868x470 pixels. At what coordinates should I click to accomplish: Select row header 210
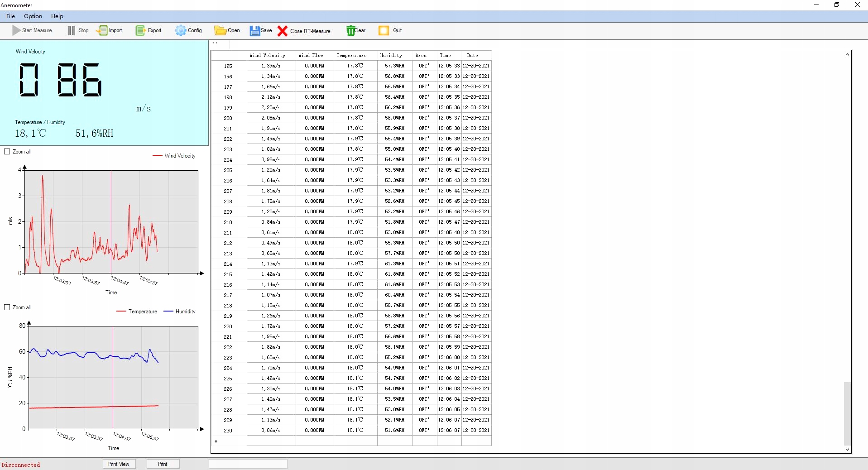coord(229,222)
